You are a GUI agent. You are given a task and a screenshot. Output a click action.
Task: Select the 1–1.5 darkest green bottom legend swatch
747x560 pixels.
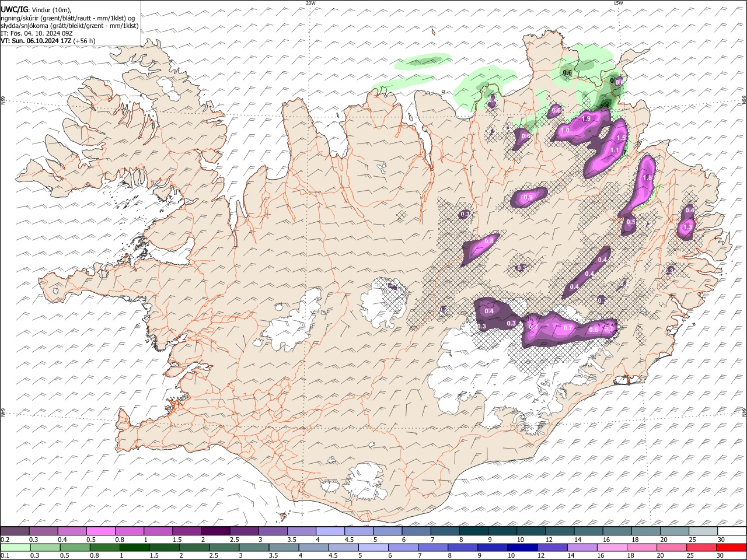pos(134,547)
